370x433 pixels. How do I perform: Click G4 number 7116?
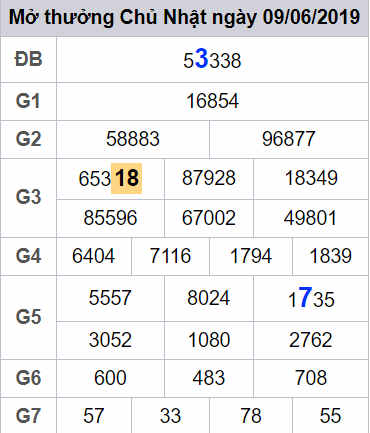170,256
